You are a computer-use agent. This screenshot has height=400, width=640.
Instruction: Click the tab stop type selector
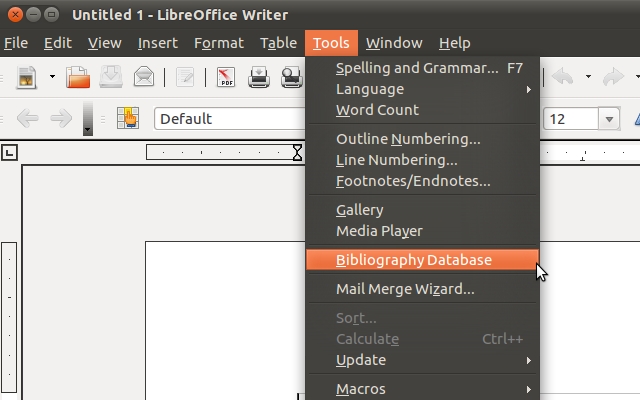9,153
